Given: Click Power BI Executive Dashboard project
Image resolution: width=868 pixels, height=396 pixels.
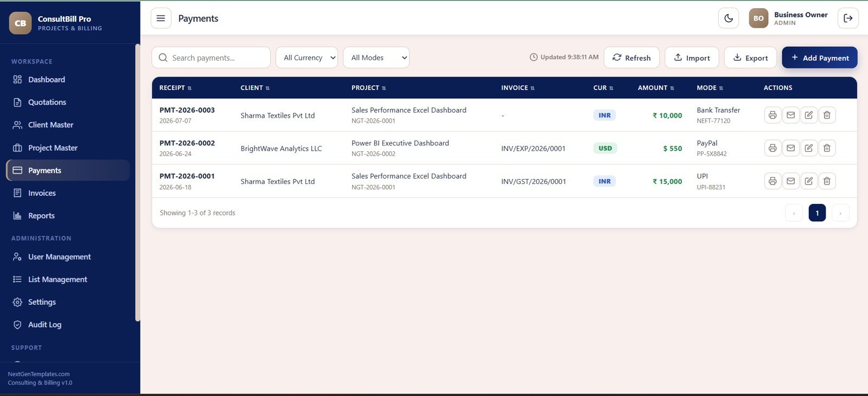Looking at the screenshot, I should click(400, 143).
